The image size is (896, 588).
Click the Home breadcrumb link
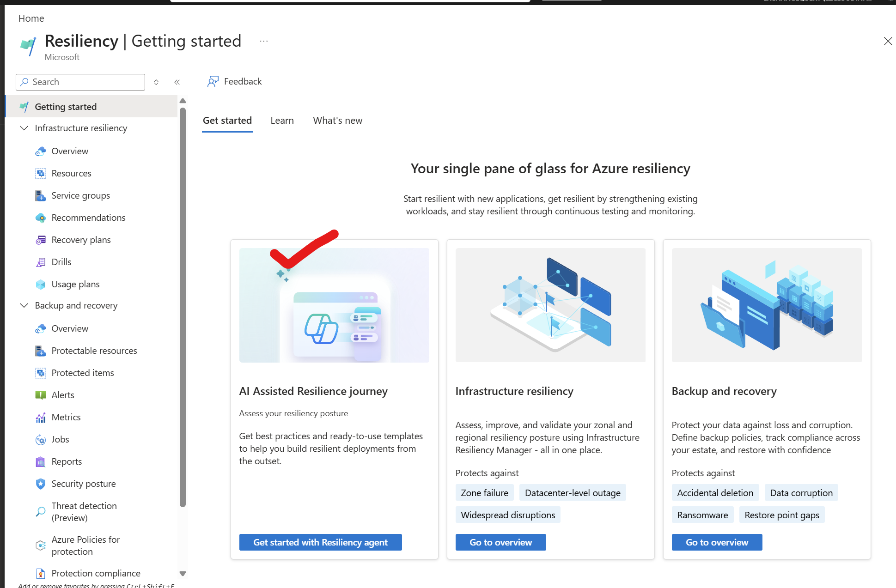pos(31,18)
